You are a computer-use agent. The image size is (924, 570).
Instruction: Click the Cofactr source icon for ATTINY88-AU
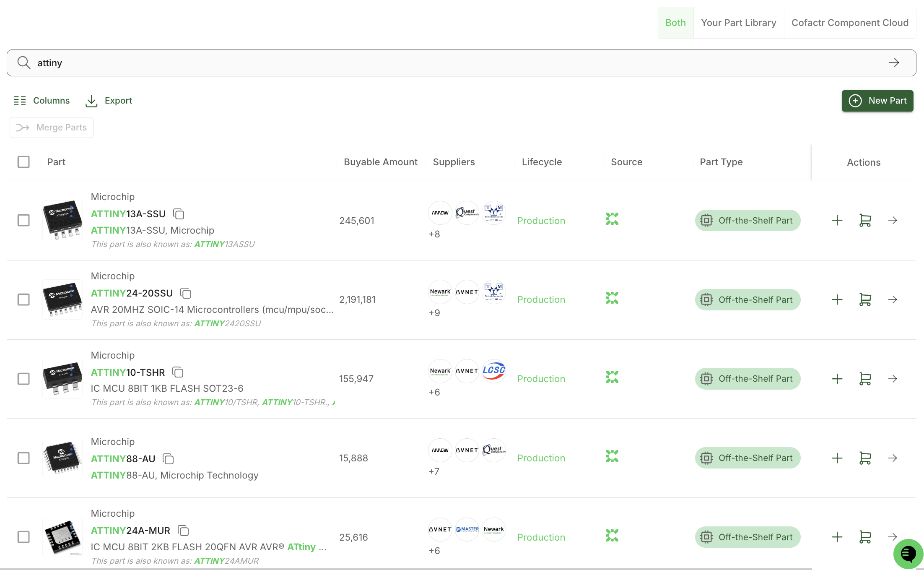point(612,456)
